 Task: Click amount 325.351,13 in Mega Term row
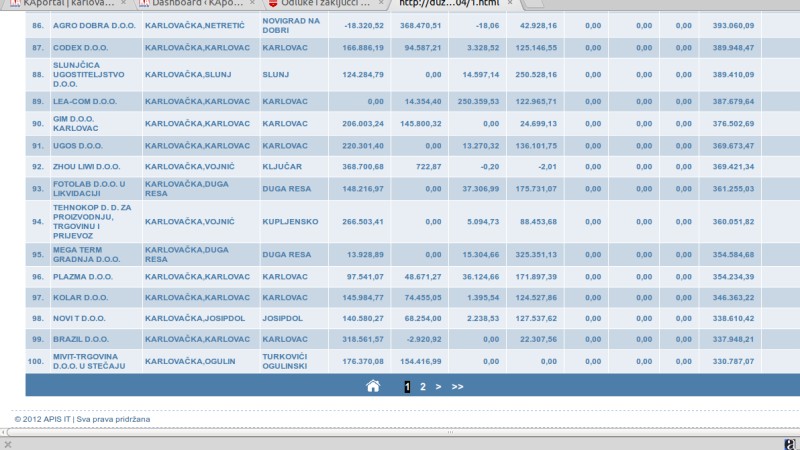click(x=536, y=255)
